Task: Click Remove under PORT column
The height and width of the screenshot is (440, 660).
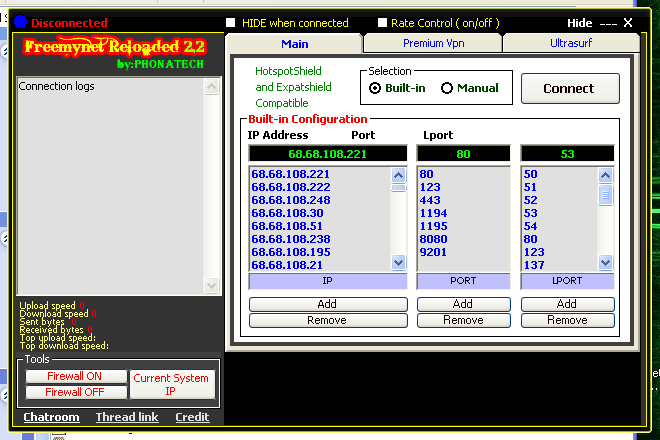Action: 463,320
